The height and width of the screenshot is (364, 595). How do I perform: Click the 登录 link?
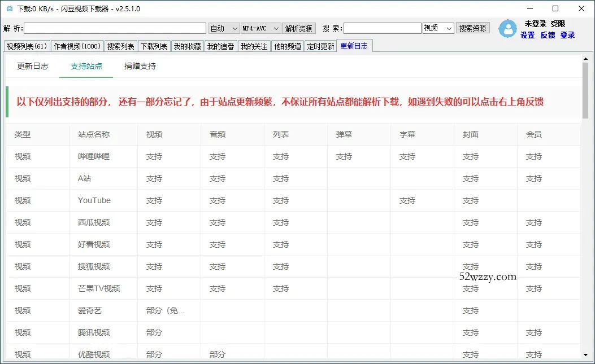click(x=567, y=35)
